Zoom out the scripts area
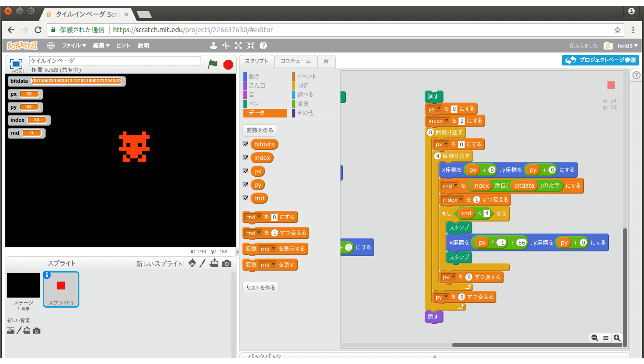 pos(595,338)
